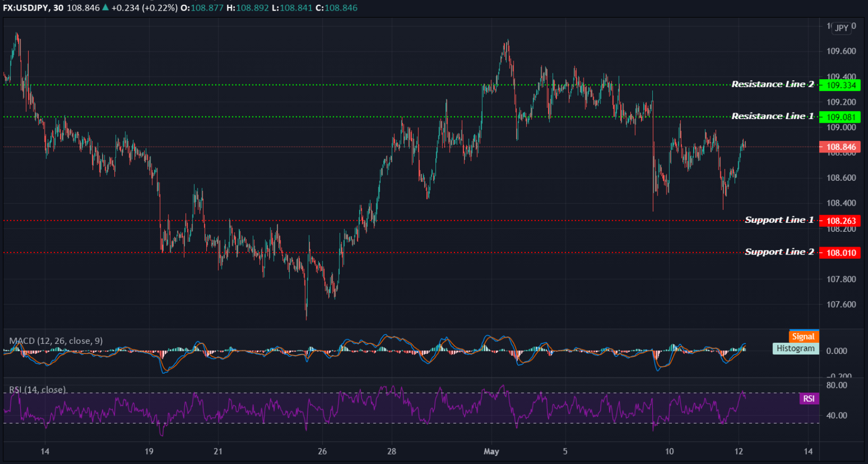Open the MACD (12, 26, close, 9) indicator title

pos(56,341)
